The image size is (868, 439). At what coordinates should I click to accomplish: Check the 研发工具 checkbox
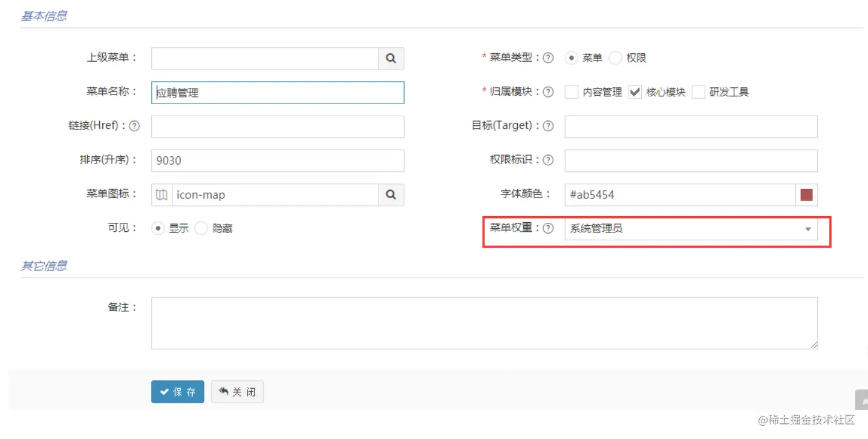coord(699,92)
